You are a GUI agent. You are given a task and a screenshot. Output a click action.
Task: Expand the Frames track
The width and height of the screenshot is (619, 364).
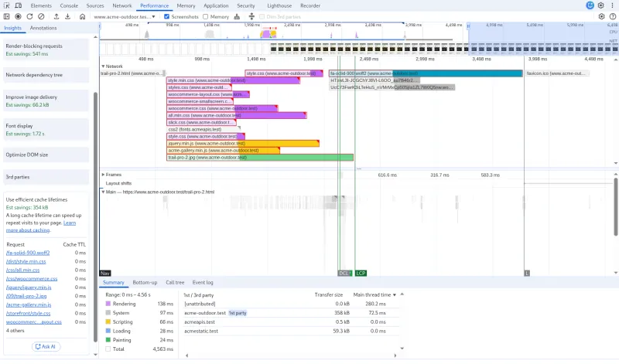point(103,175)
